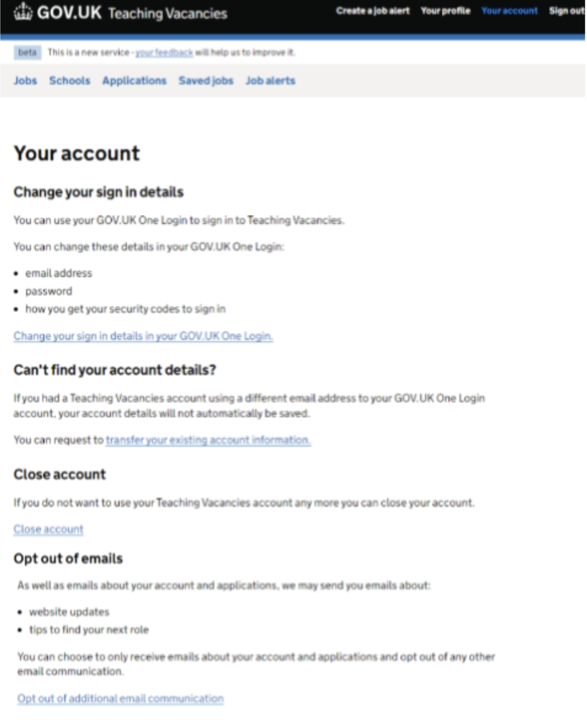Click the Close account link

coord(48,529)
